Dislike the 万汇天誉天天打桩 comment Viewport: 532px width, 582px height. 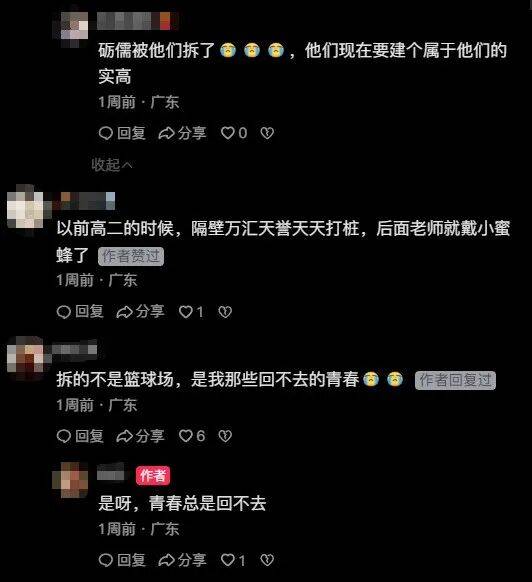click(x=225, y=312)
